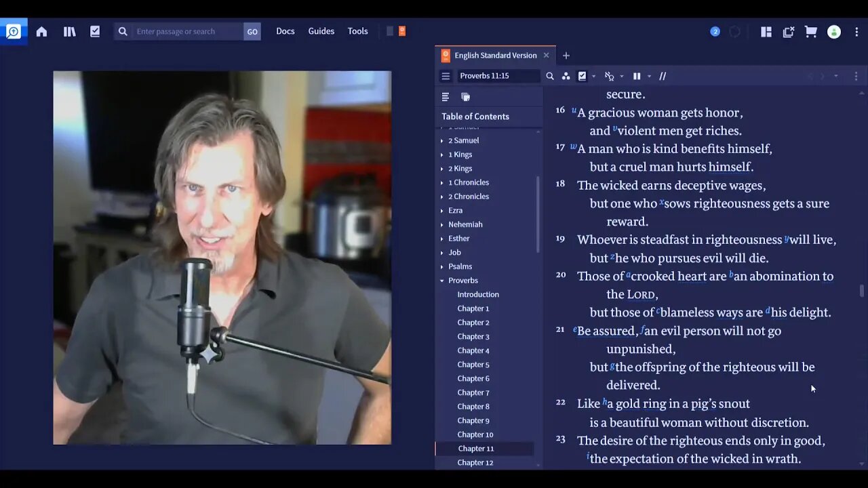Click the ESV tab resource icon
868x488 pixels.
[446, 56]
